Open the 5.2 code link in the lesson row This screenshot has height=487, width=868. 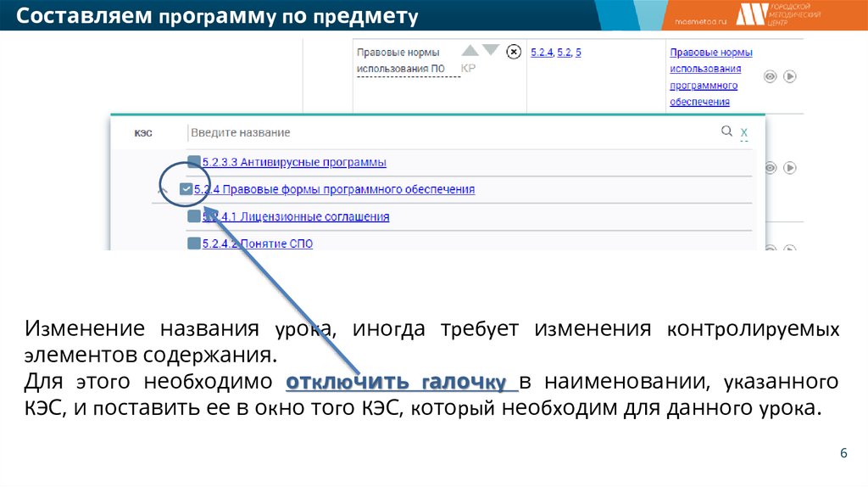(564, 53)
